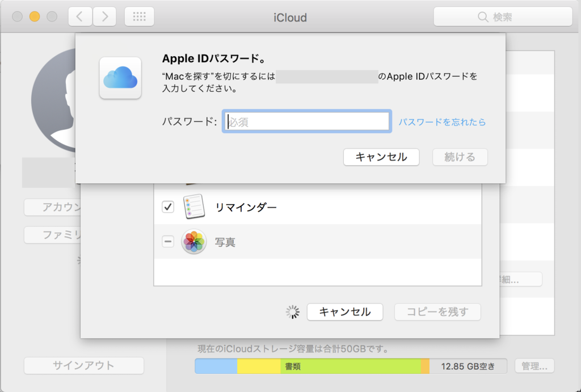Open the パスワードを忘れたら link
This screenshot has width=581, height=392.
click(441, 122)
